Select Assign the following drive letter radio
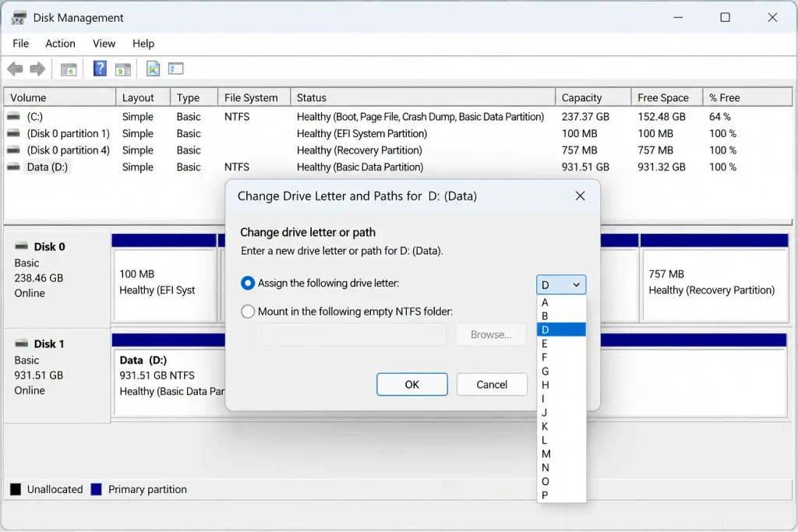This screenshot has width=798, height=532. coord(247,284)
